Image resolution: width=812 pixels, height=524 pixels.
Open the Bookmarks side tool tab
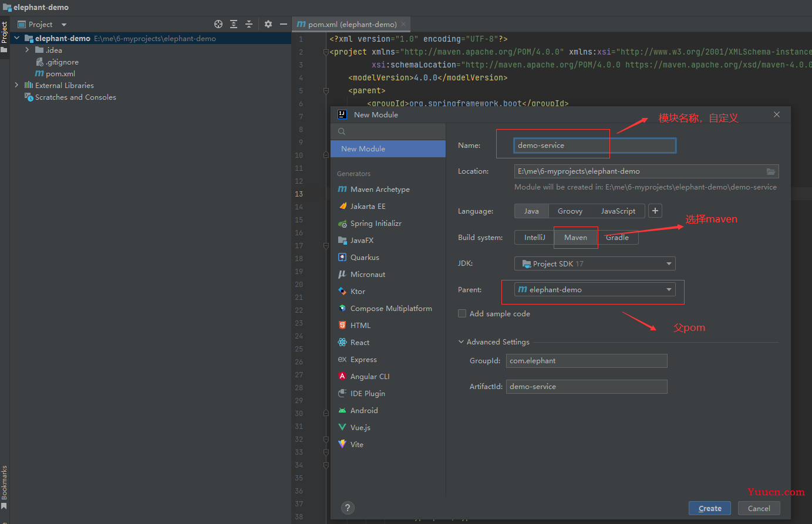click(4, 487)
